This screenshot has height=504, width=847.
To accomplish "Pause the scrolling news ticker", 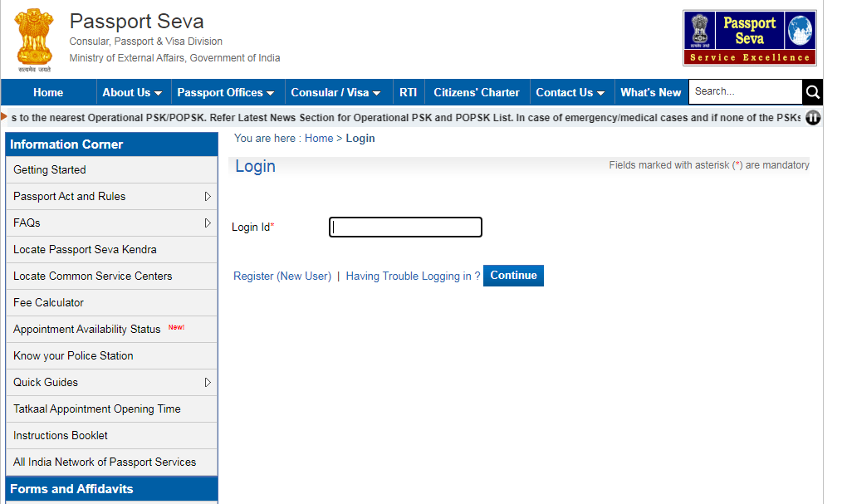I will (x=811, y=118).
